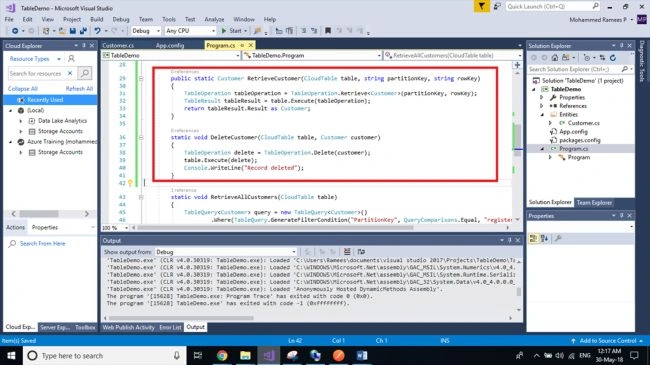This screenshot has width=650, height=365.
Task: Open the TableDemo.Program class dropdown
Action: point(312,55)
